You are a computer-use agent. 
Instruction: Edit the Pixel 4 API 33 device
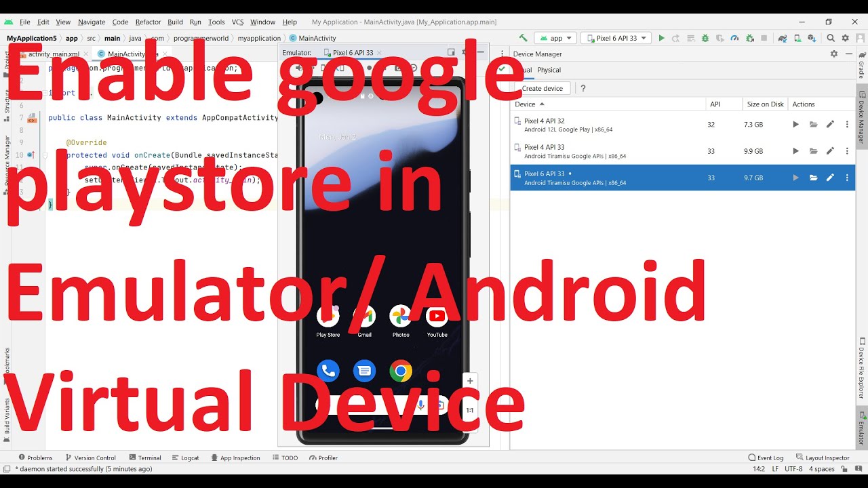tap(830, 150)
